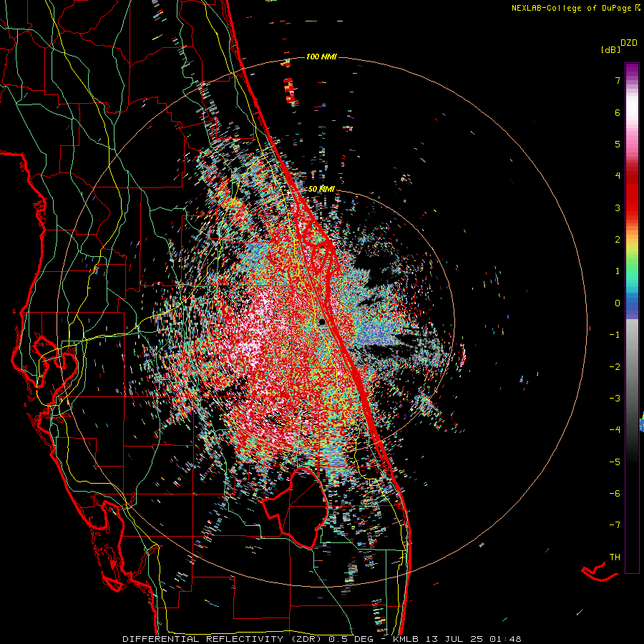Click the black radar site dot
The height and width of the screenshot is (644, 644).
(x=323, y=321)
